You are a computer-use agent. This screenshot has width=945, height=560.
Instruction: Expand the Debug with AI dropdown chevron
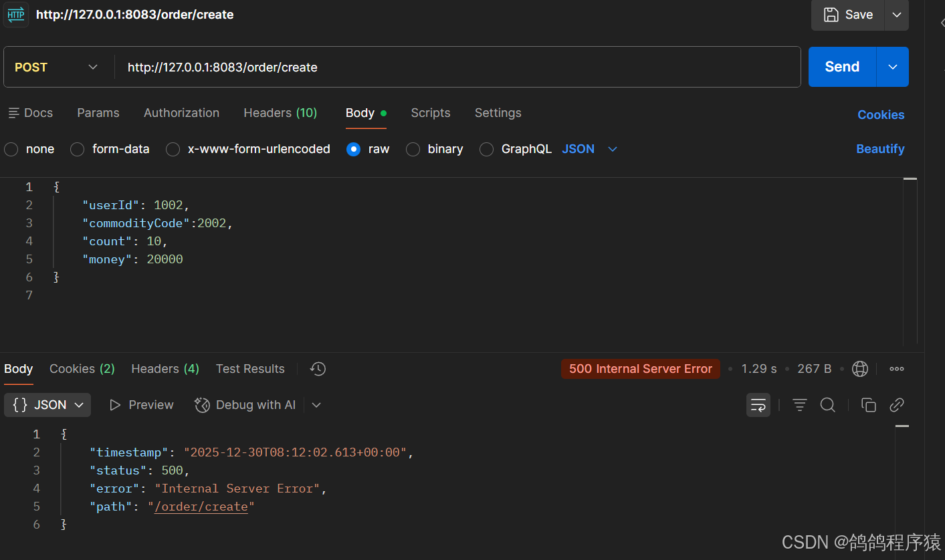pos(316,405)
